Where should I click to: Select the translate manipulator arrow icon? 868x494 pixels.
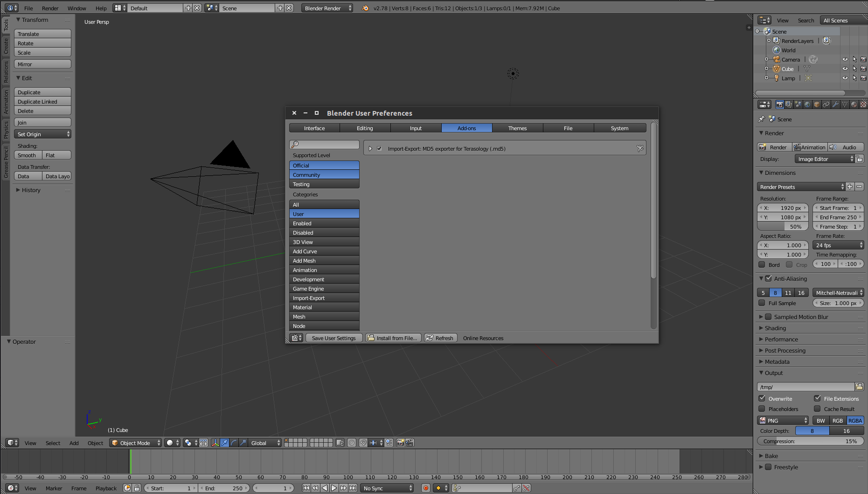tap(224, 443)
